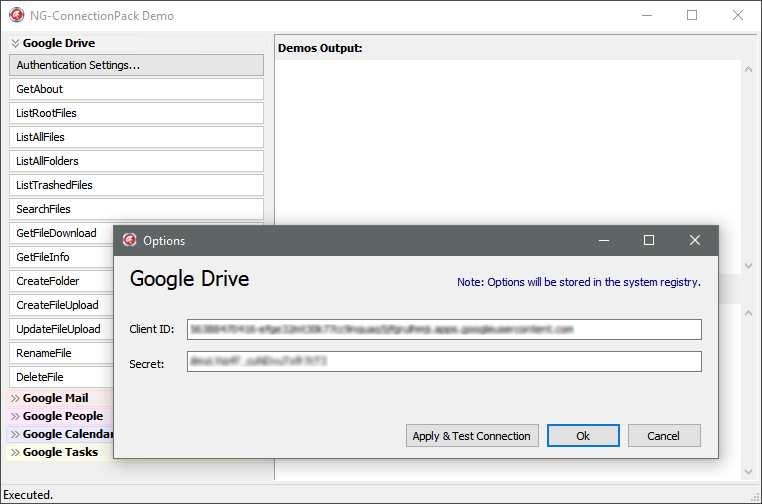Click into the Client ID field
Image resolution: width=762 pixels, height=504 pixels.
(x=444, y=330)
